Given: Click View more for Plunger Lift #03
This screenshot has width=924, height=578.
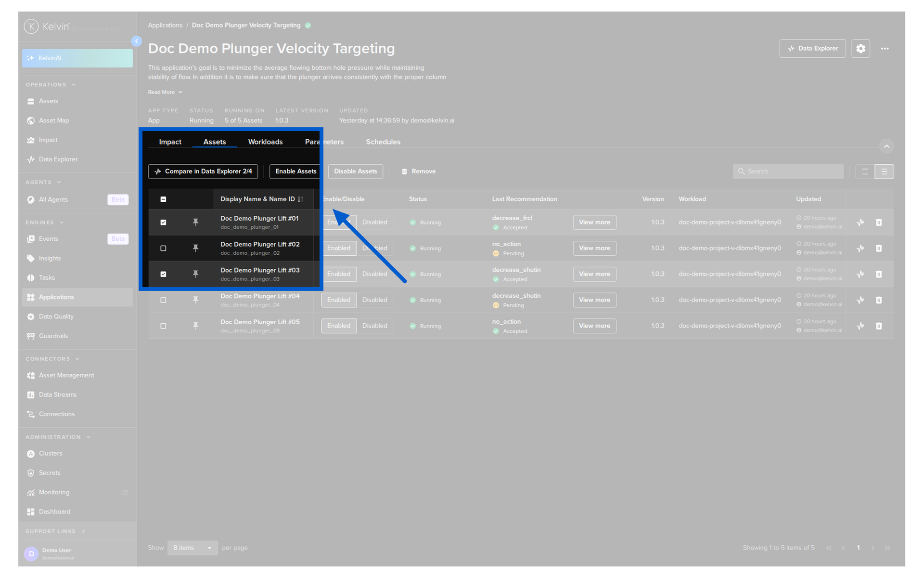Looking at the screenshot, I should (594, 274).
